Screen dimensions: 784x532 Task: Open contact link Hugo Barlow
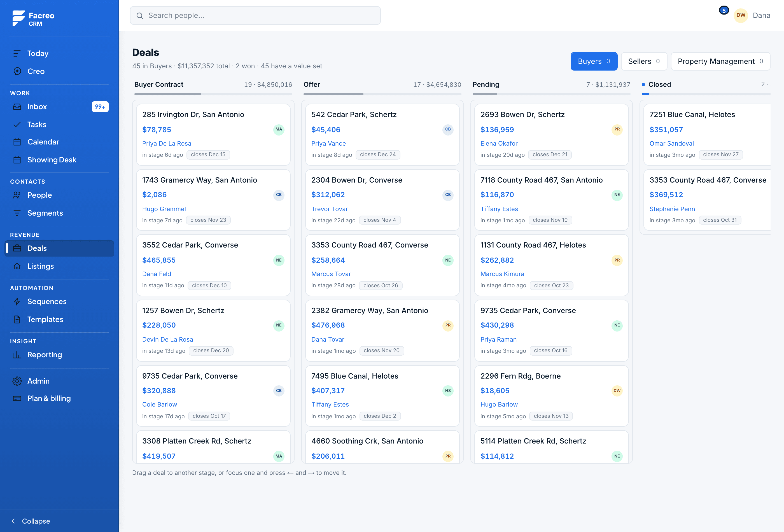(x=499, y=405)
